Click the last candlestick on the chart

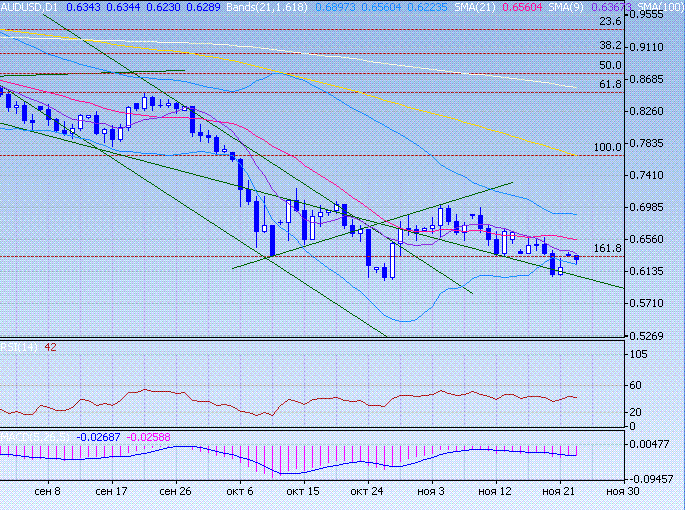tap(576, 257)
